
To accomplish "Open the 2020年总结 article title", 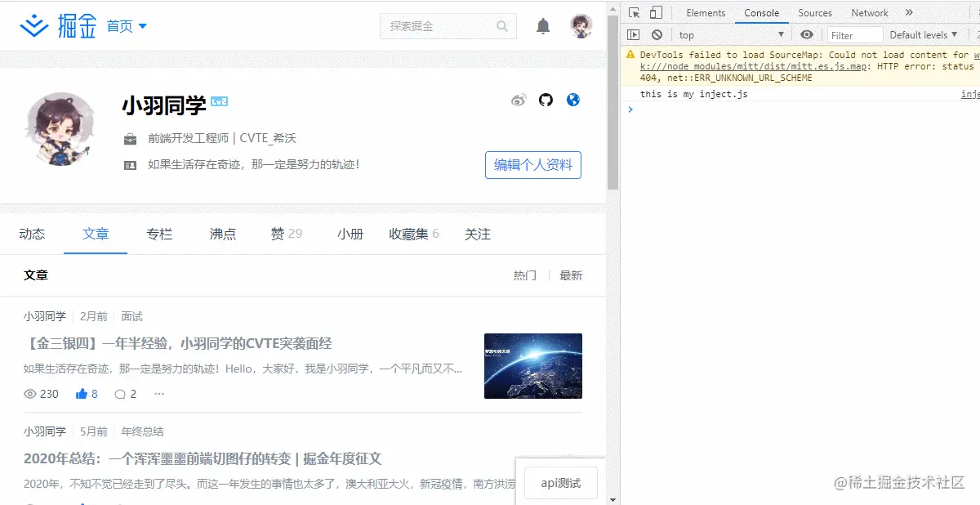I will pos(203,458).
